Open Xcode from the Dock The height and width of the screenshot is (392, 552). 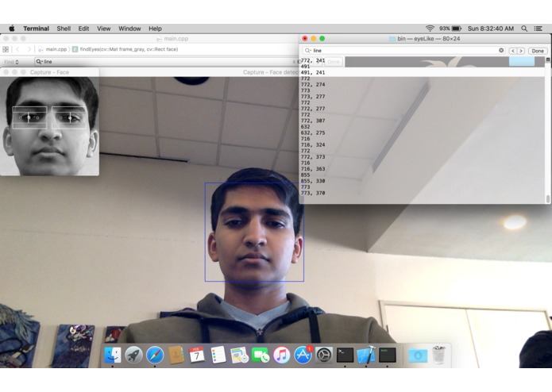[366, 355]
